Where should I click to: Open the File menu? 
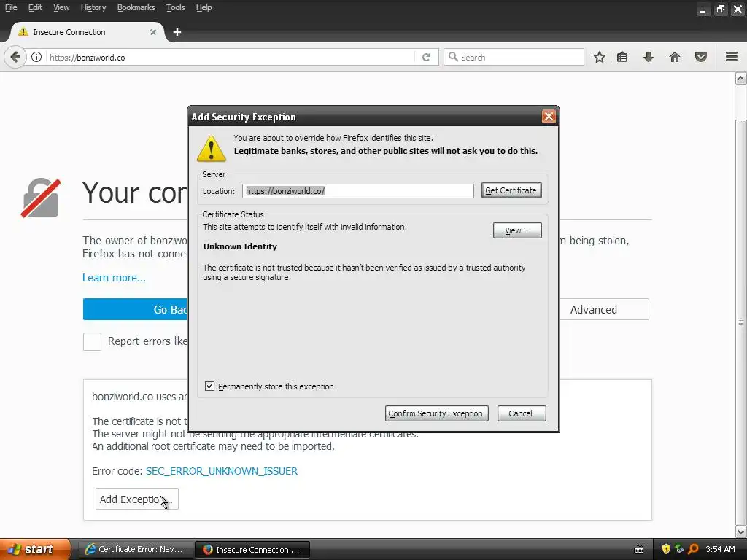pos(11,7)
